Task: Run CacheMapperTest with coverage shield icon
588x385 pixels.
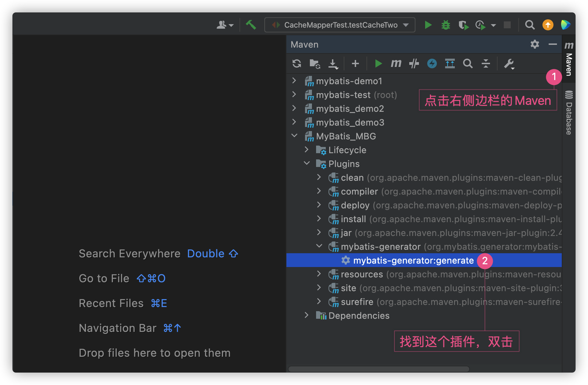Action: [x=463, y=24]
